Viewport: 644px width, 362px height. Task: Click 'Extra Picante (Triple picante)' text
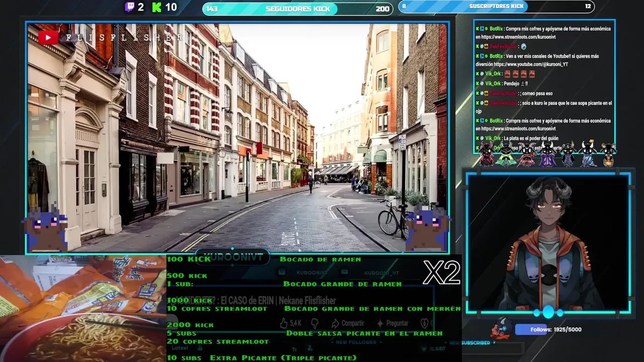pos(283,358)
